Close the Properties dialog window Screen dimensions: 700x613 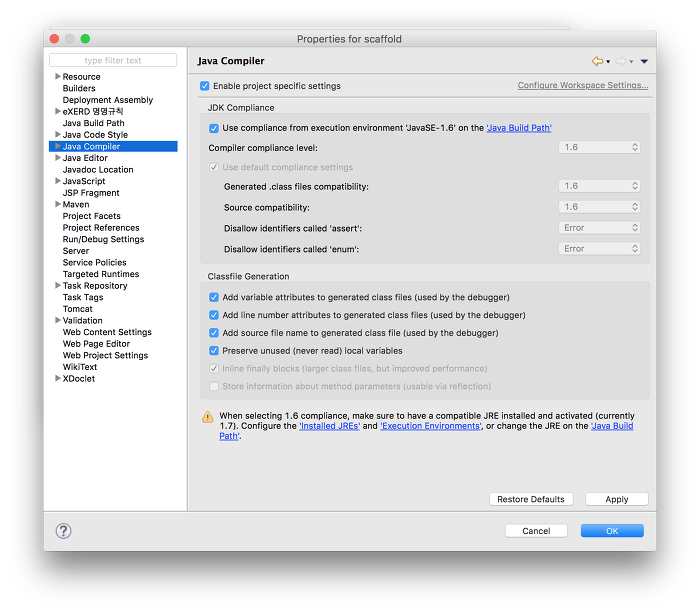point(54,39)
